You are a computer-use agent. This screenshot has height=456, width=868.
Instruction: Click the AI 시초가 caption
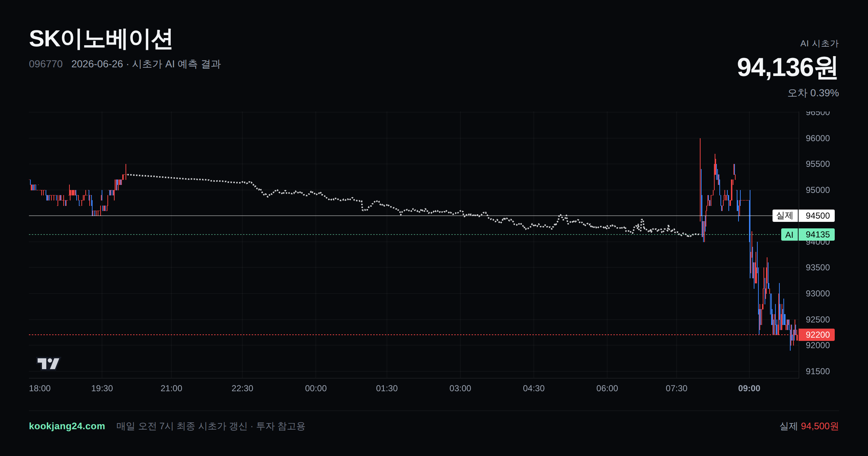(x=819, y=43)
